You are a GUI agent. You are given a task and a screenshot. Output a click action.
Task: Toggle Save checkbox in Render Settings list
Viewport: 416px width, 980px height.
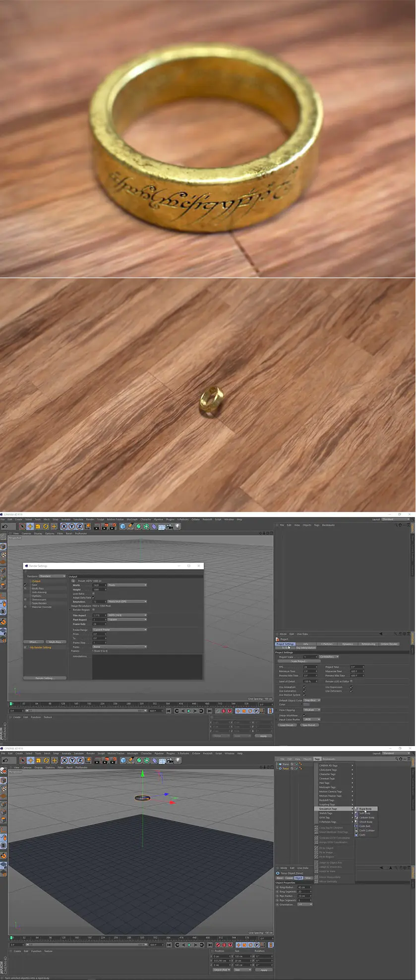click(25, 585)
